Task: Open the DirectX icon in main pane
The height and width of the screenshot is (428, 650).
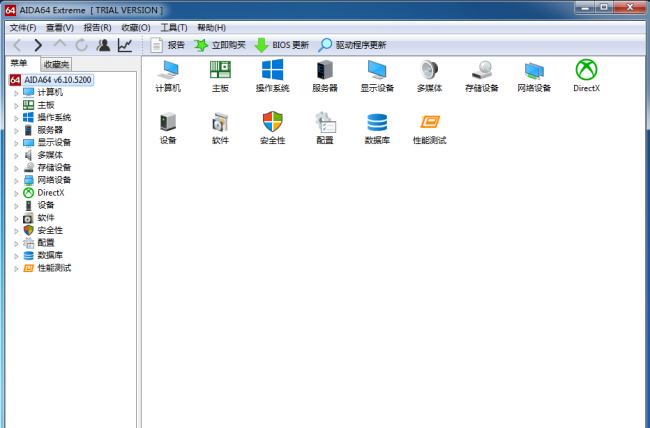Action: tap(586, 75)
